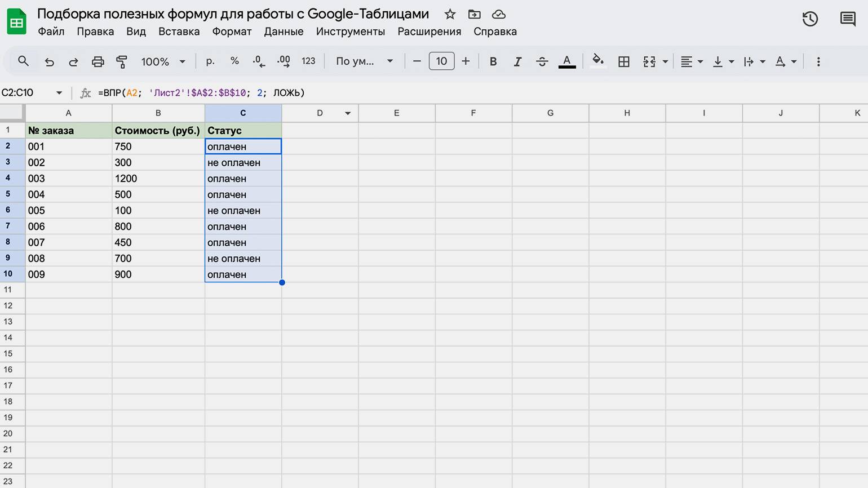This screenshot has height=488, width=868.
Task: Increase font size plus button
Action: tap(466, 61)
